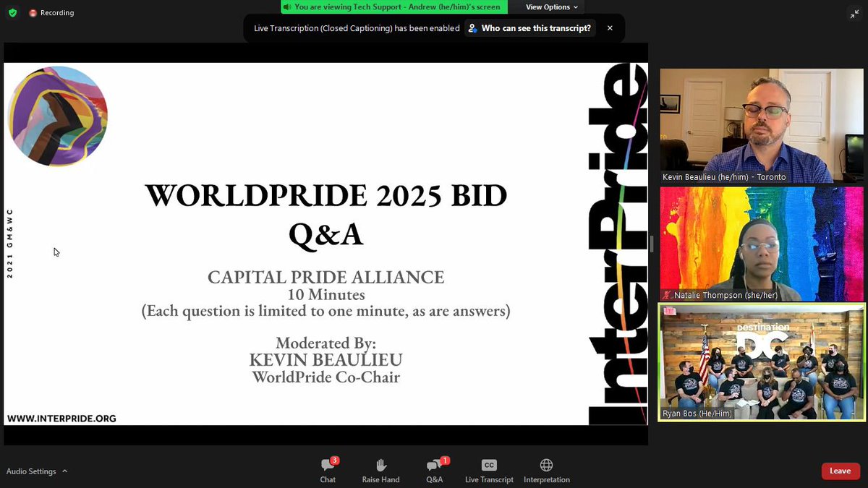Viewport: 868px width, 488px height.
Task: Click the muted microphone icon on Natalie's tile
Action: pyautogui.click(x=667, y=296)
